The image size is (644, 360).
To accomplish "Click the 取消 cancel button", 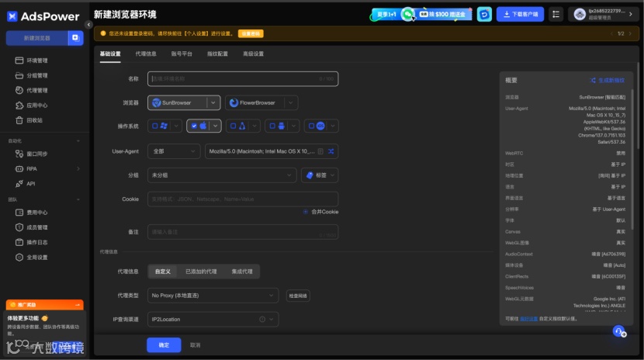I will (195, 345).
